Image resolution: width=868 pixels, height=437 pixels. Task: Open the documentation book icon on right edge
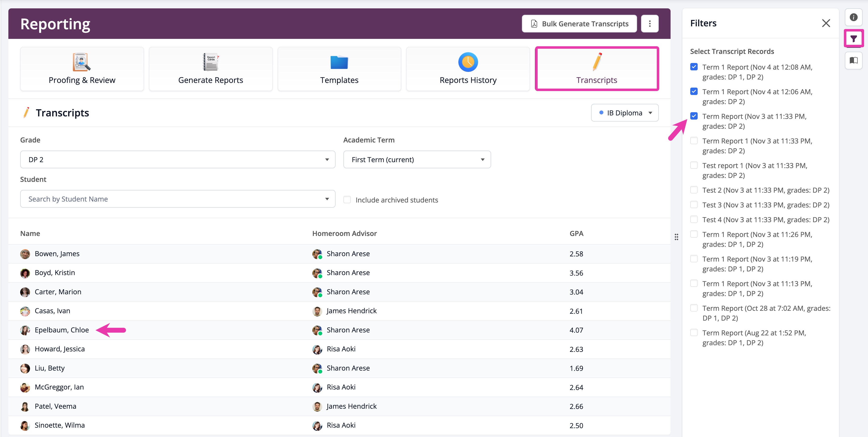854,61
